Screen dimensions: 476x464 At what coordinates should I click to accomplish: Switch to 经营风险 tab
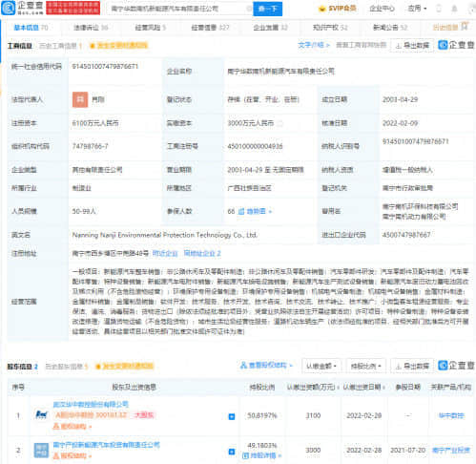click(x=151, y=28)
